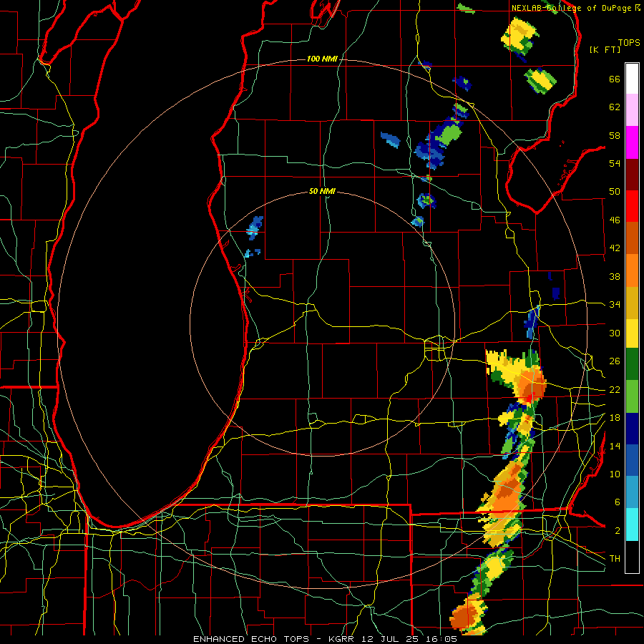Click the legend value 50

[615, 192]
